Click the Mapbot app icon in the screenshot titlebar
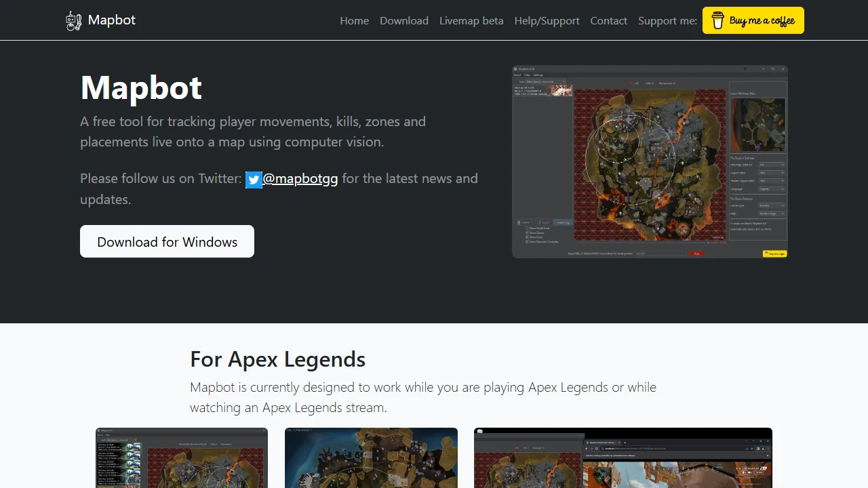The height and width of the screenshot is (488, 868). 517,68
